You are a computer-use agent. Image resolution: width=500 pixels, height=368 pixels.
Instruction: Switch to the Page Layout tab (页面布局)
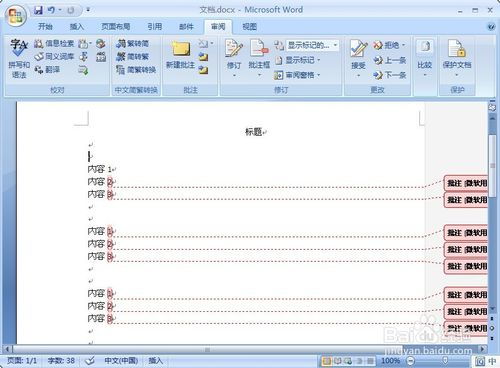[116, 27]
